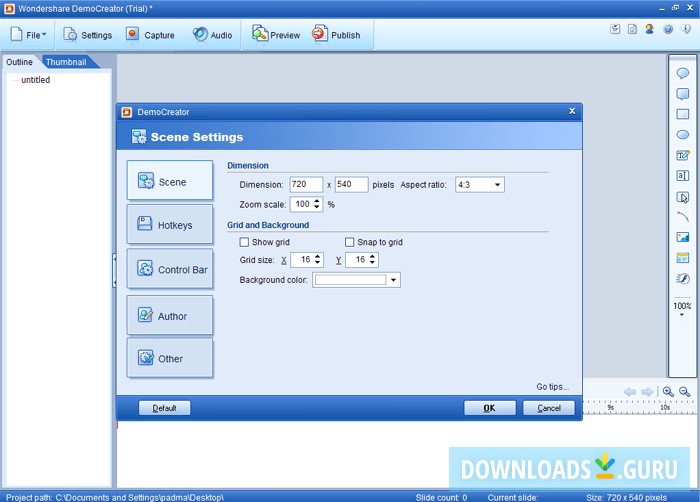Click the info (about) icon at top right
Image resolution: width=700 pixels, height=502 pixels.
point(686,29)
